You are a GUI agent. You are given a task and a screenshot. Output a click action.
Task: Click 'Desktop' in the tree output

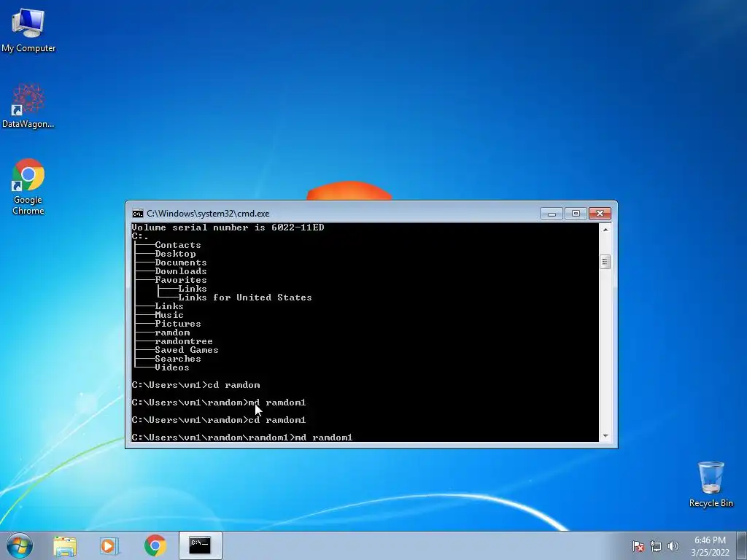coord(175,254)
